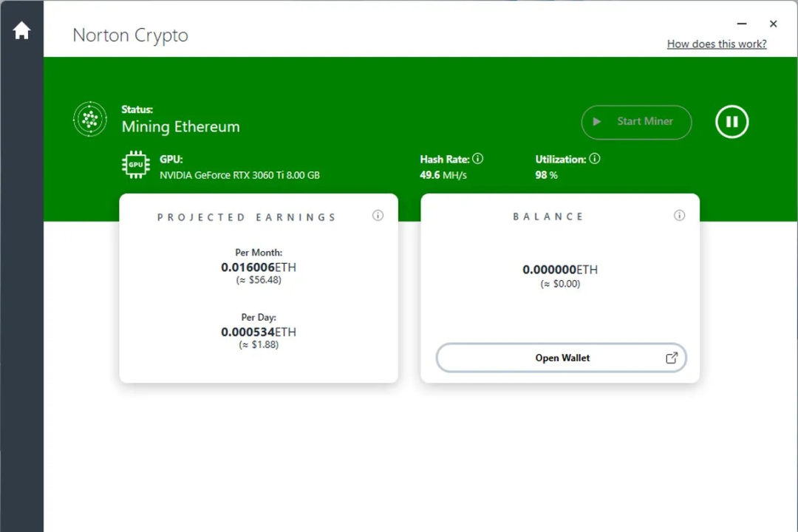Click the Per Day earnings value

coord(258,332)
